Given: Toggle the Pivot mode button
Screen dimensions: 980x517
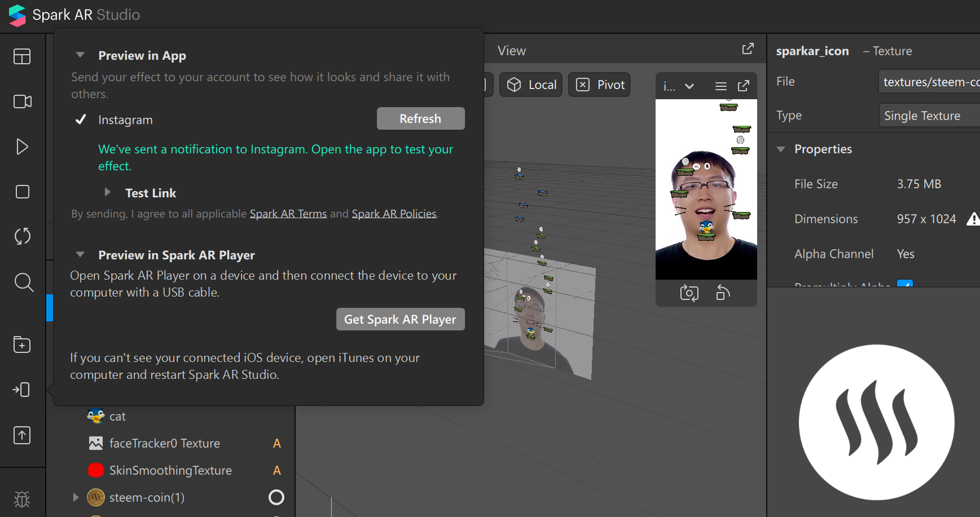Looking at the screenshot, I should (599, 85).
